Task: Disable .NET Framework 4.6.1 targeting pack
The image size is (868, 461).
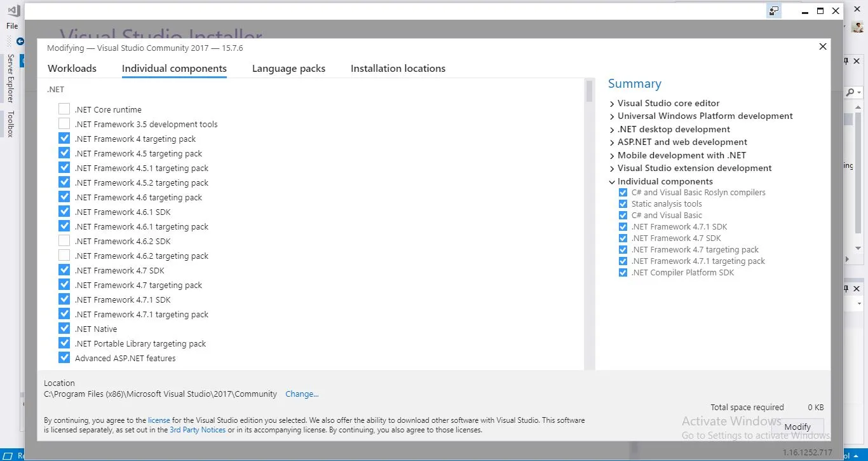Action: (64, 226)
